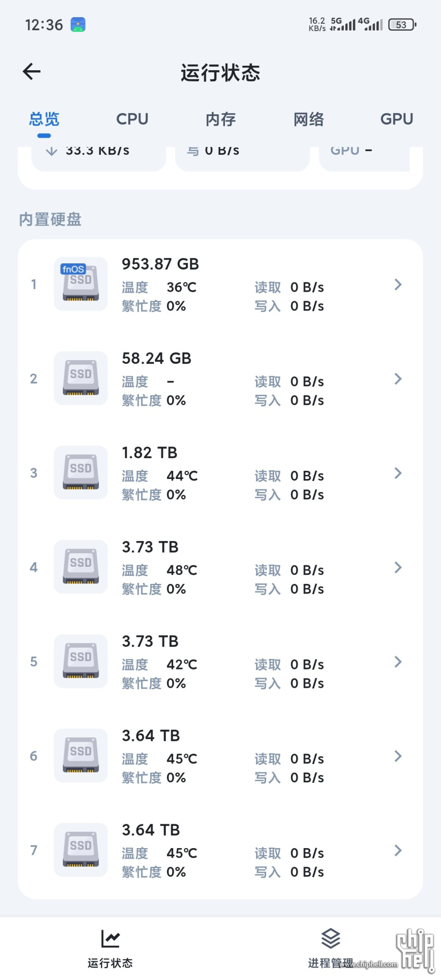The image size is (441, 980).
Task: Open chevron for disk 4
Action: click(x=398, y=567)
